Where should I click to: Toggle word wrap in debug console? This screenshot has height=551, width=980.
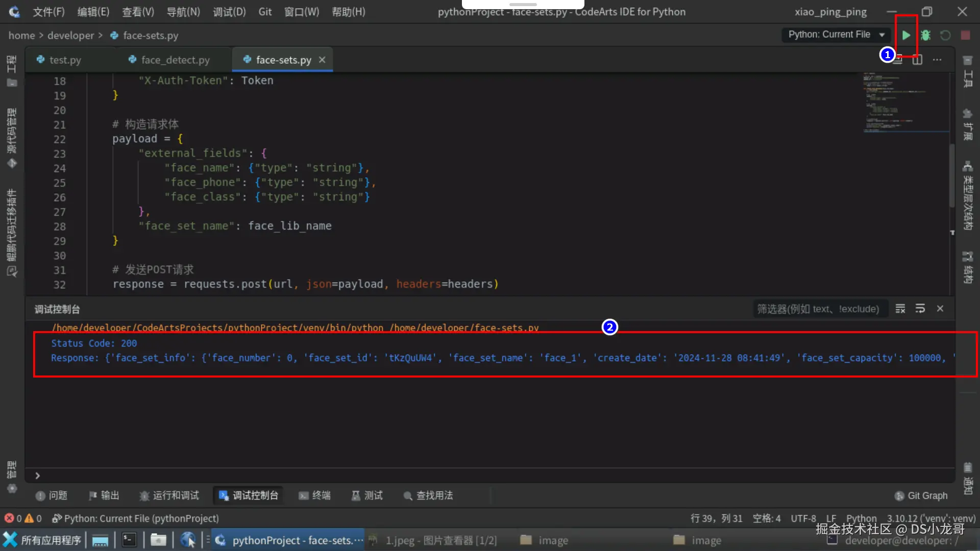tap(920, 309)
